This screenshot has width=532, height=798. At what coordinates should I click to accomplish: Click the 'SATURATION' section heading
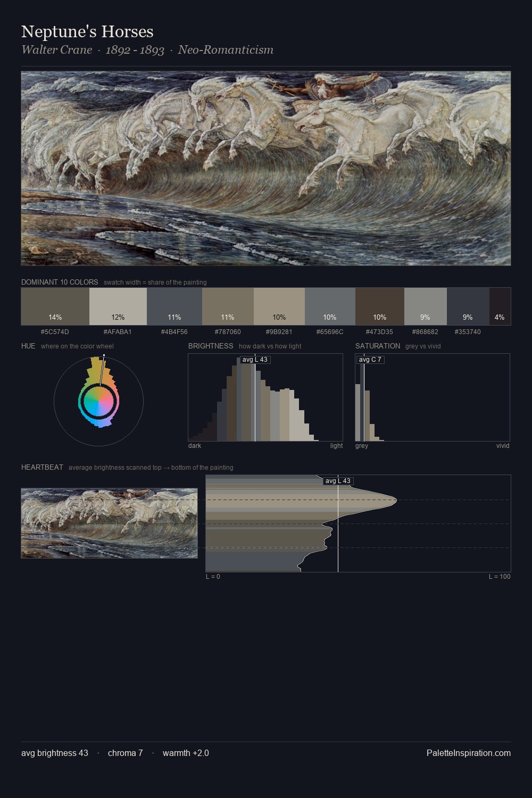pyautogui.click(x=378, y=346)
